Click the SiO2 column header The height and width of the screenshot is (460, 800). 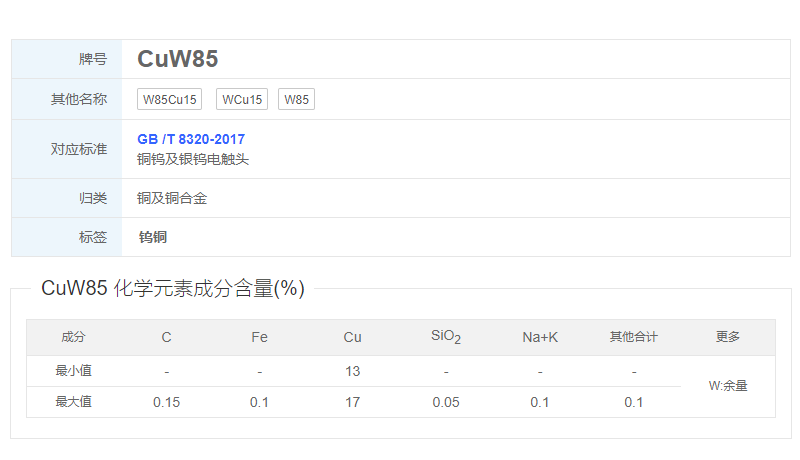(x=446, y=337)
